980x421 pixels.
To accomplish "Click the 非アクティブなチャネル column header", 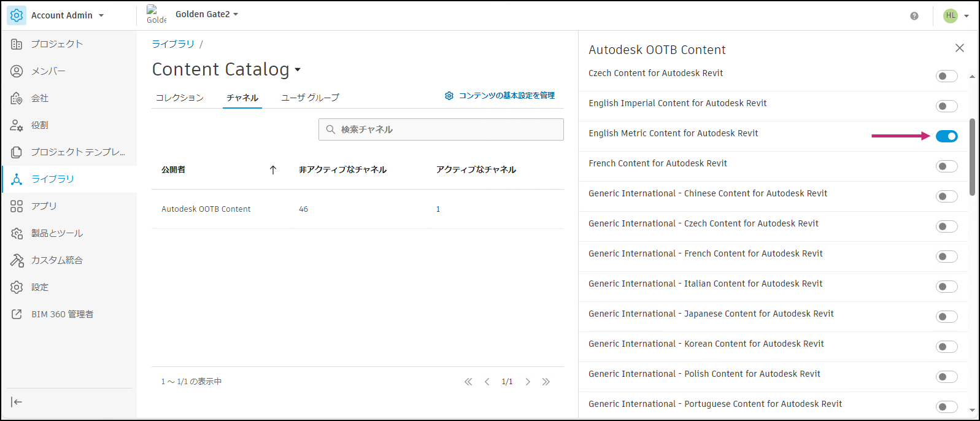I will pos(342,170).
